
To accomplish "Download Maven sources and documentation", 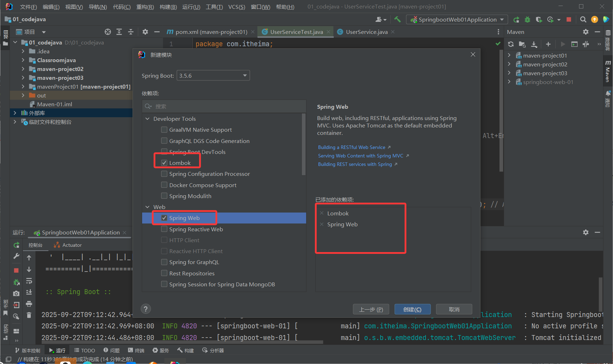I will pyautogui.click(x=534, y=44).
